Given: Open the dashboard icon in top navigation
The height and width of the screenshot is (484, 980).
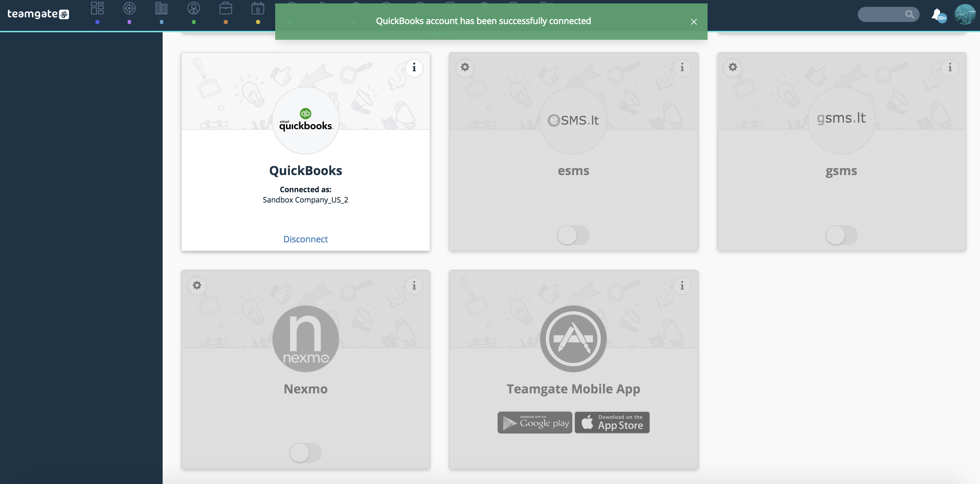Looking at the screenshot, I should 97,8.
